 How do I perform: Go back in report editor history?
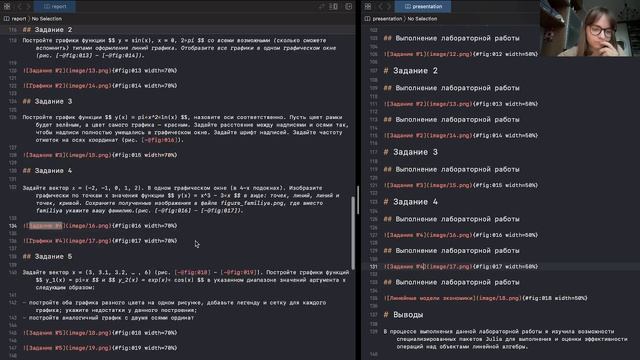(19, 6)
